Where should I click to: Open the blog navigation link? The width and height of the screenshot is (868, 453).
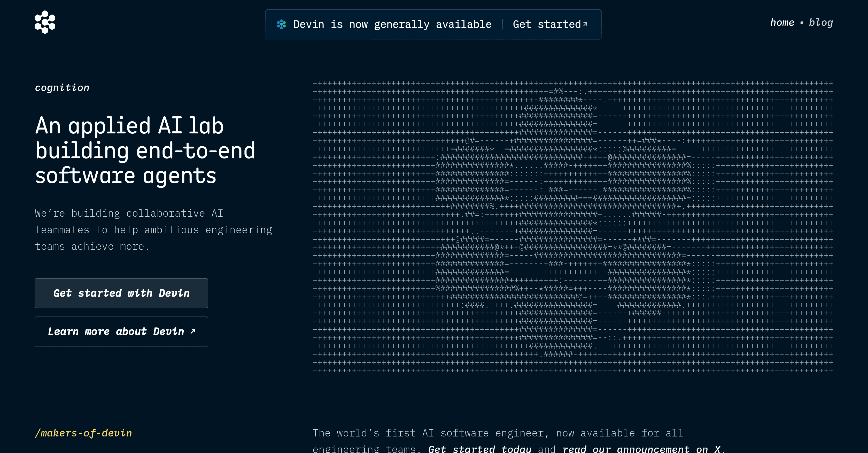821,22
